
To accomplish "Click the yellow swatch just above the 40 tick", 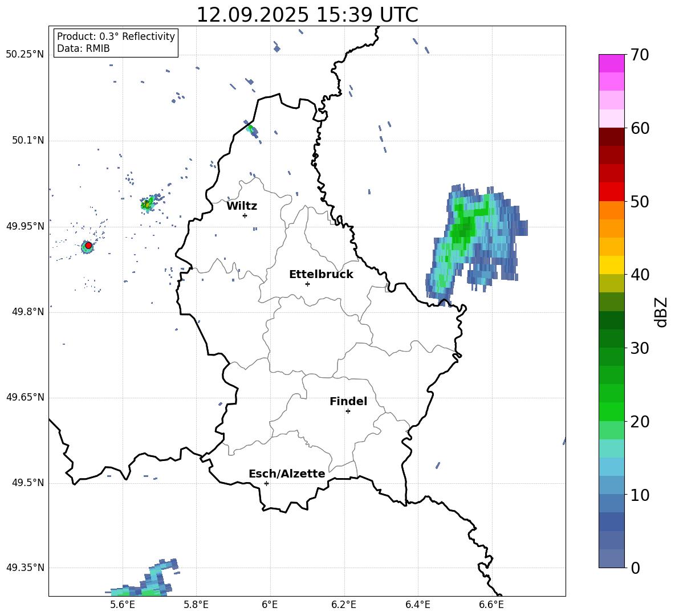I will coord(611,265).
